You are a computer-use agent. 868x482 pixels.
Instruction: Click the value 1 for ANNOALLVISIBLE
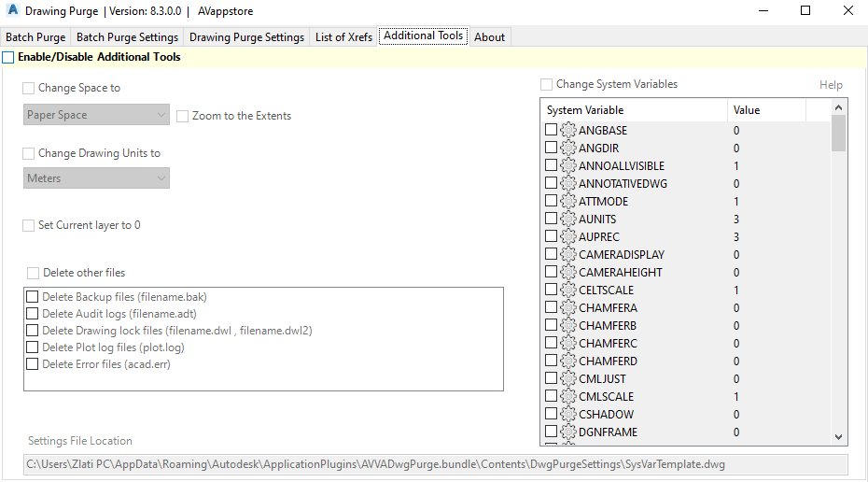pos(736,166)
